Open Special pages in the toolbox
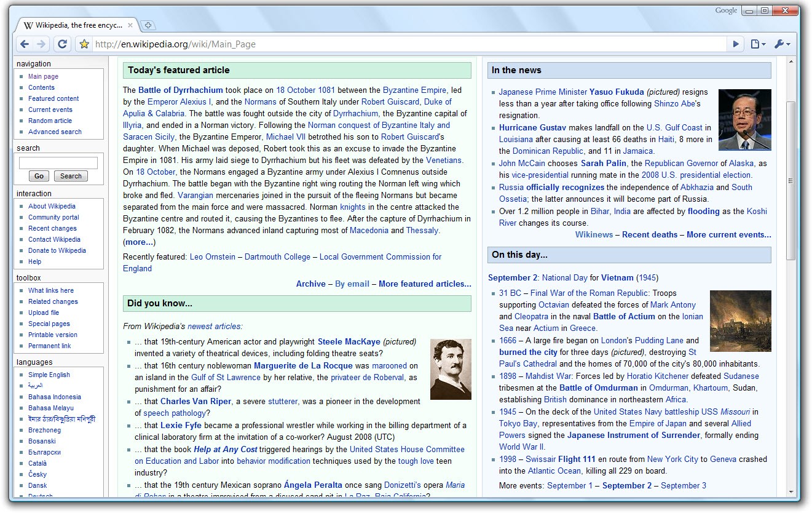The width and height of the screenshot is (812, 513). tap(49, 324)
